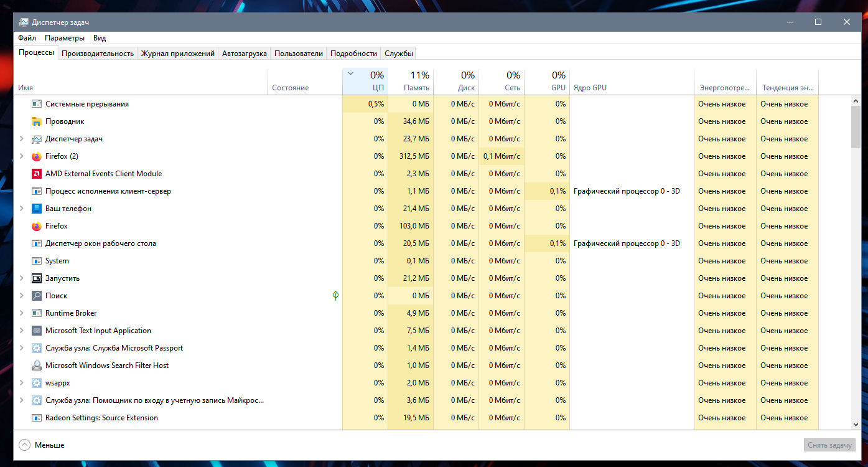
Task: Click the Microsoft Windows Search Filter Host icon
Action: (36, 366)
